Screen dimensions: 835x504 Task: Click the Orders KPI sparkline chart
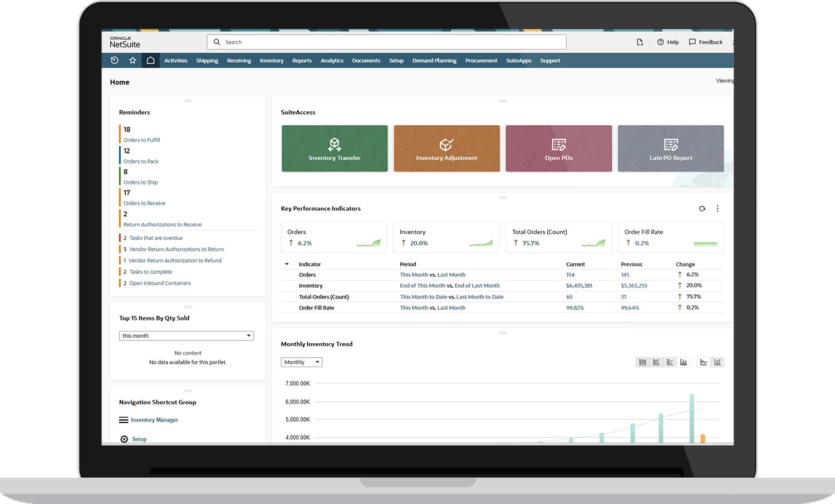click(369, 243)
